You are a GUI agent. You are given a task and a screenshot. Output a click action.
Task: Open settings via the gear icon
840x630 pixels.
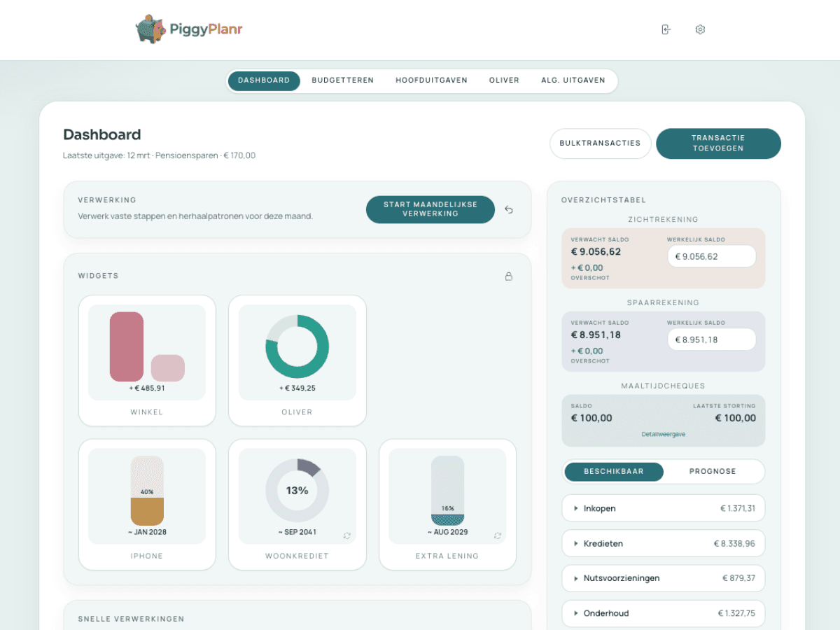(700, 29)
